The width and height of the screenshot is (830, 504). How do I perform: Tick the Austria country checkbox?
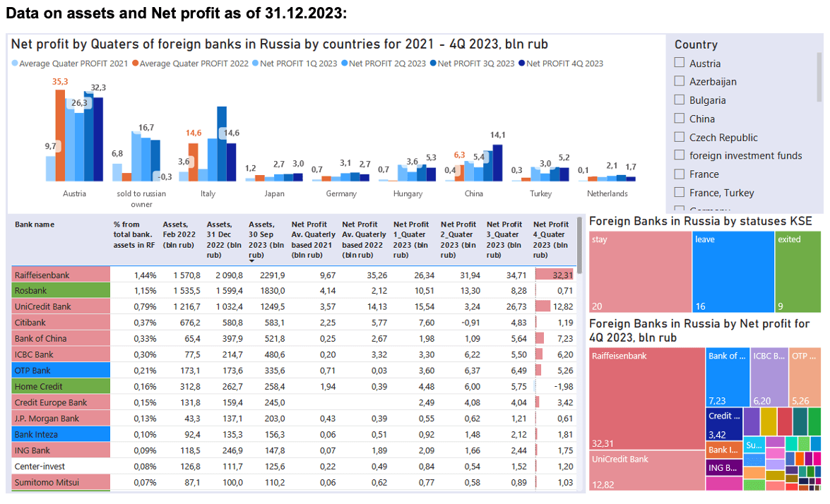point(679,62)
